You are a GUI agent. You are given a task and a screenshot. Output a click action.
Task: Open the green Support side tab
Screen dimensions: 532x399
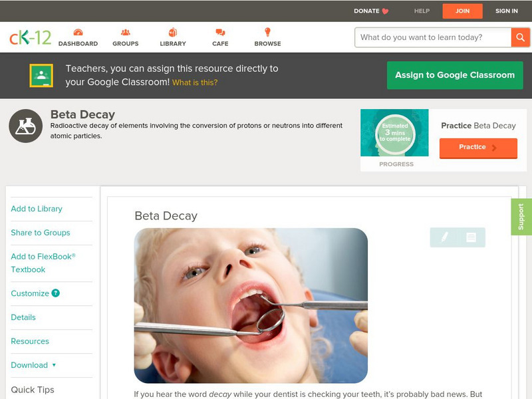tap(521, 217)
